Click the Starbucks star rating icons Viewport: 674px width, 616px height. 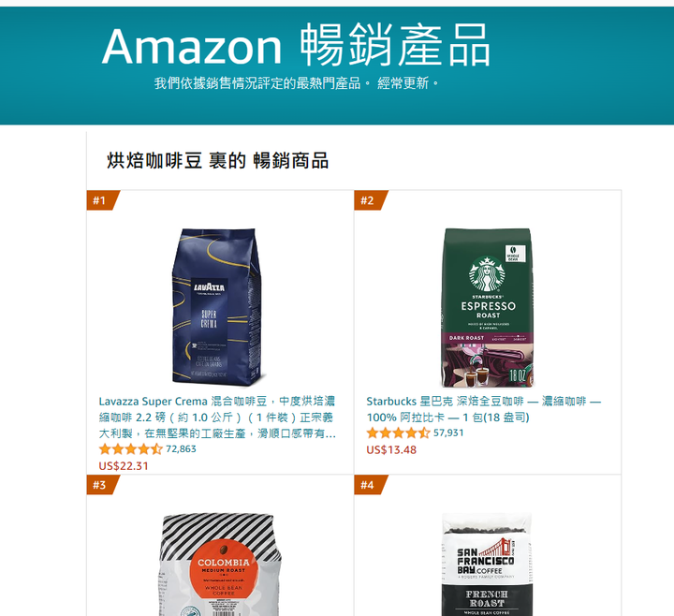[x=398, y=433]
